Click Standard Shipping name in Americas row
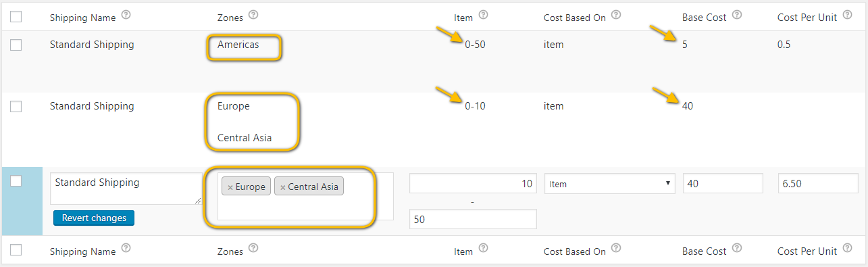 [x=92, y=45]
